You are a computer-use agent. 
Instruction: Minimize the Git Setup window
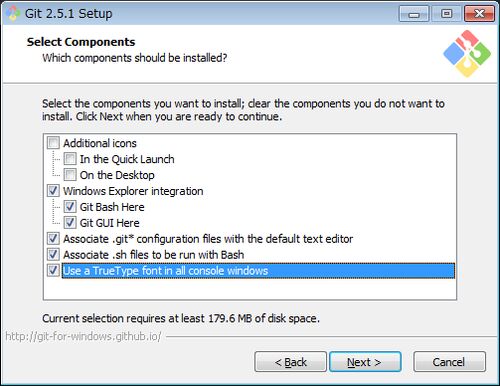coord(414,14)
